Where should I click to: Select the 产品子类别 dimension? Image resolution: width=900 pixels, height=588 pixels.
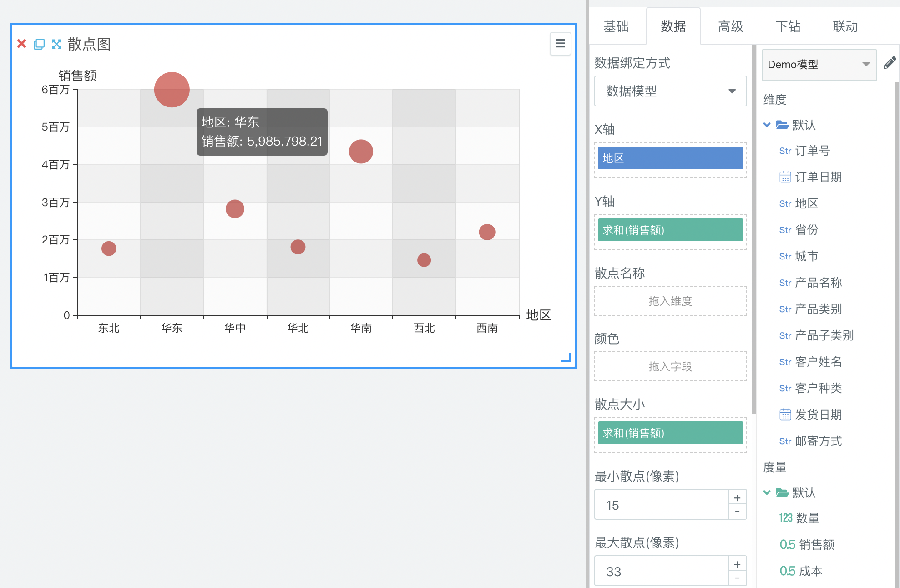[x=824, y=335]
